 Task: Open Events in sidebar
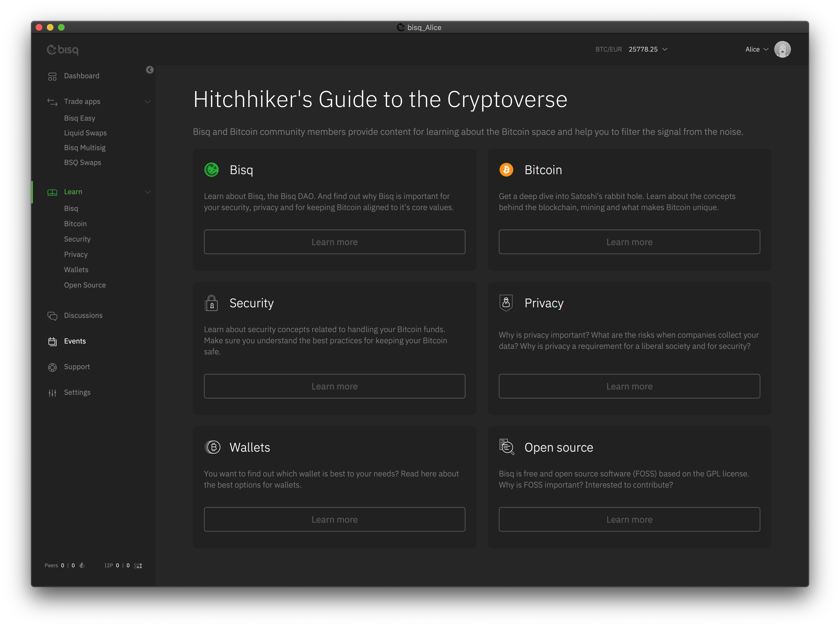pos(75,341)
